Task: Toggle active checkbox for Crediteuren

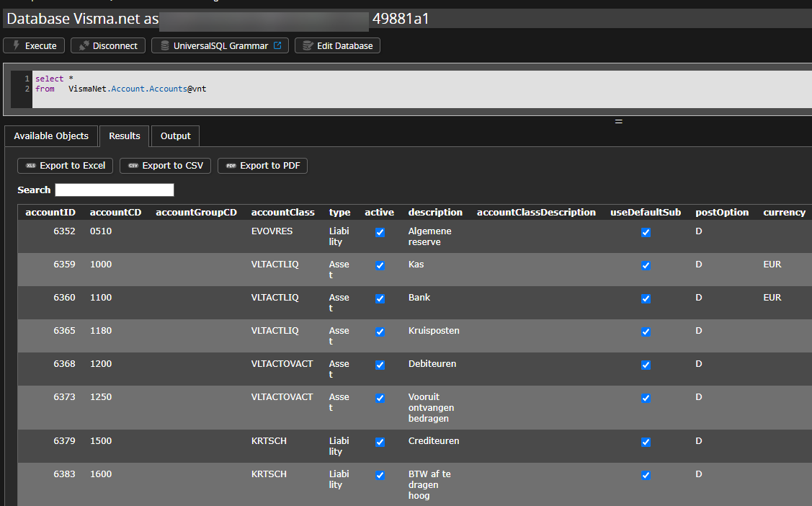Action: (x=380, y=442)
